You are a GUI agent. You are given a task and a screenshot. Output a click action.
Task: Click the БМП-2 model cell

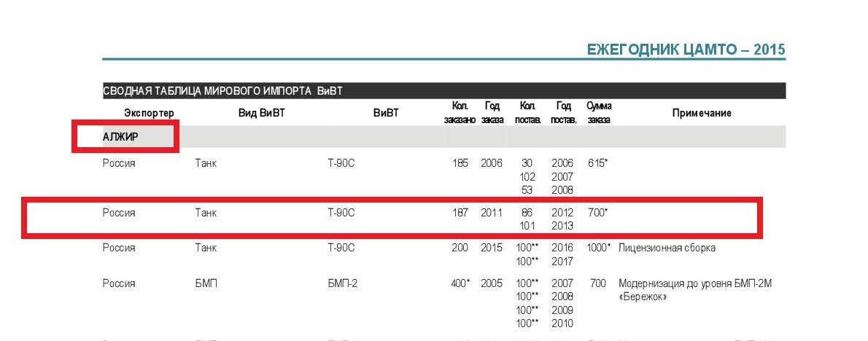343,283
